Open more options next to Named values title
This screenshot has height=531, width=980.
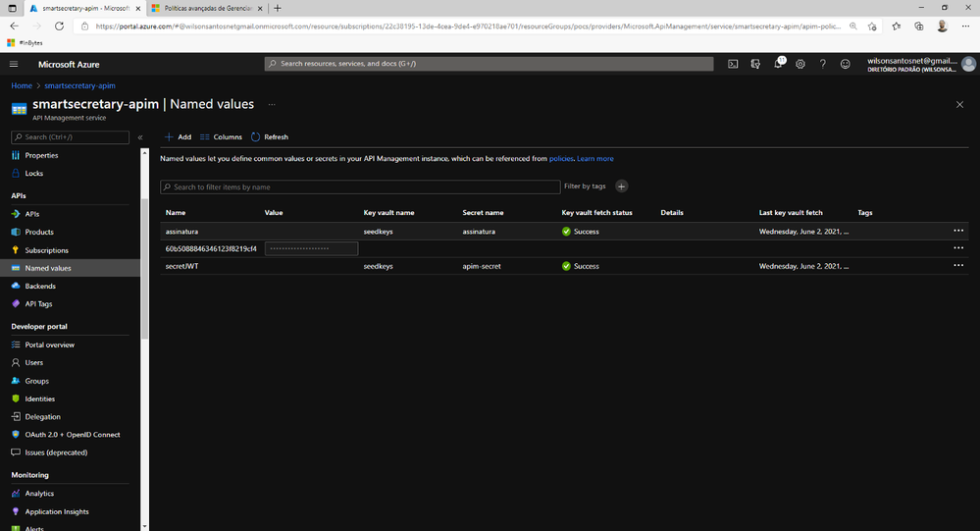pyautogui.click(x=272, y=104)
